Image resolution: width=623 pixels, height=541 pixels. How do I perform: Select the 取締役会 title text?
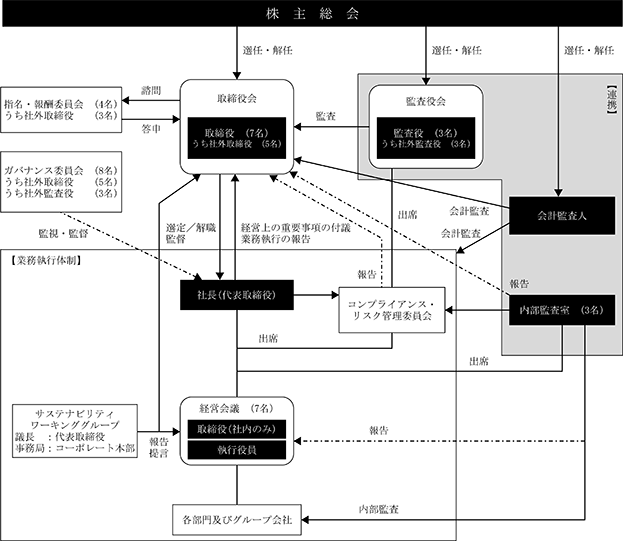(x=237, y=99)
